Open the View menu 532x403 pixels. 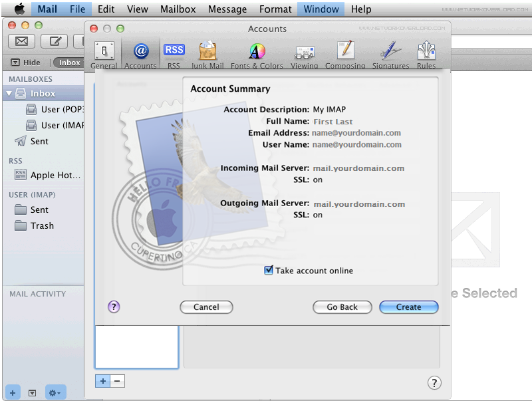coord(138,9)
